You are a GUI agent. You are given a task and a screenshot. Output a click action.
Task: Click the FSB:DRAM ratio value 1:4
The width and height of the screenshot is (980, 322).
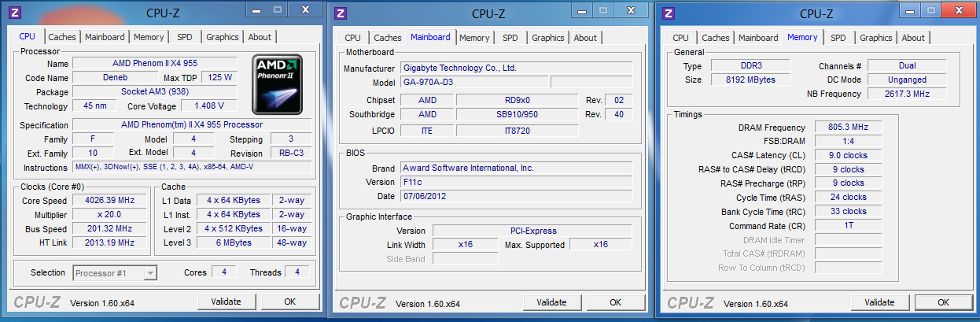point(848,141)
